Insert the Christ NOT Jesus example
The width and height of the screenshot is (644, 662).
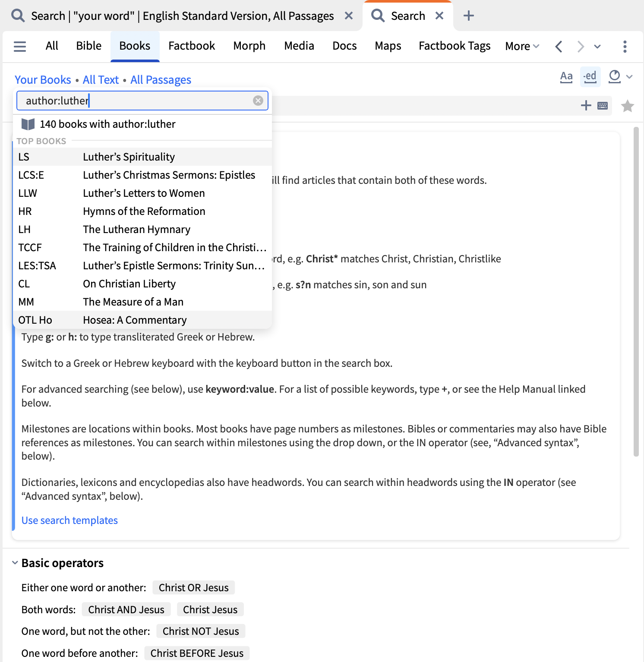201,631
